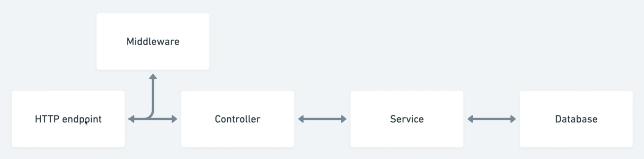The image size is (644, 159).
Task: Select the Middleware box
Action: tap(153, 41)
